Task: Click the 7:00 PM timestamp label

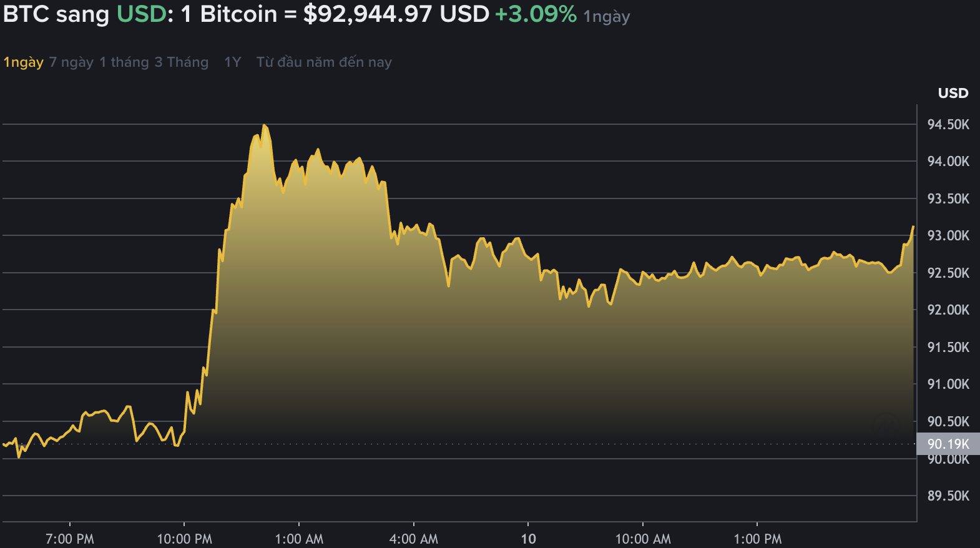Action: pos(71,538)
